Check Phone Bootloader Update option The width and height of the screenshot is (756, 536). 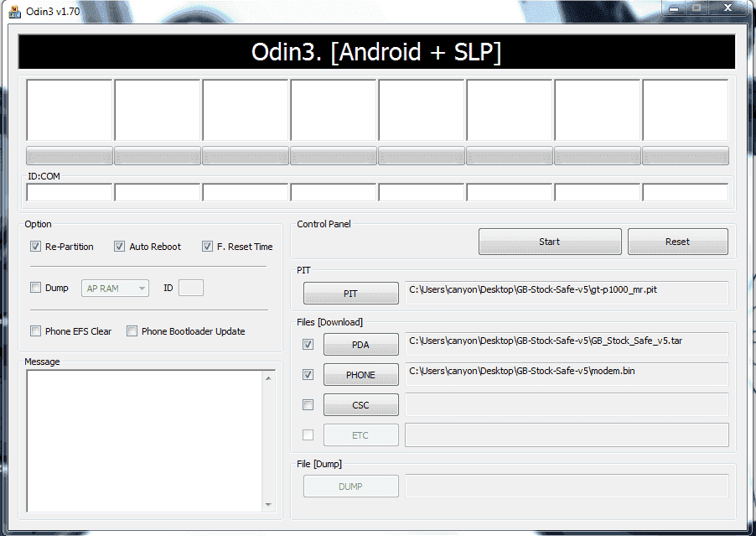click(x=132, y=331)
